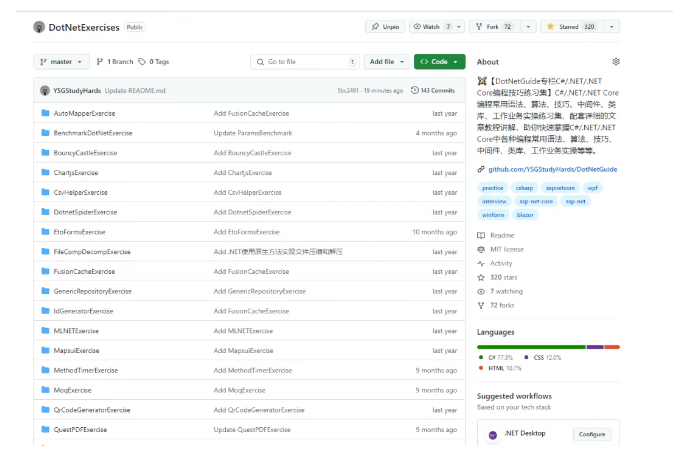Click the folder icon for BenchmarkDotNetExercise
Screen dimensions: 678x474
[45, 133]
